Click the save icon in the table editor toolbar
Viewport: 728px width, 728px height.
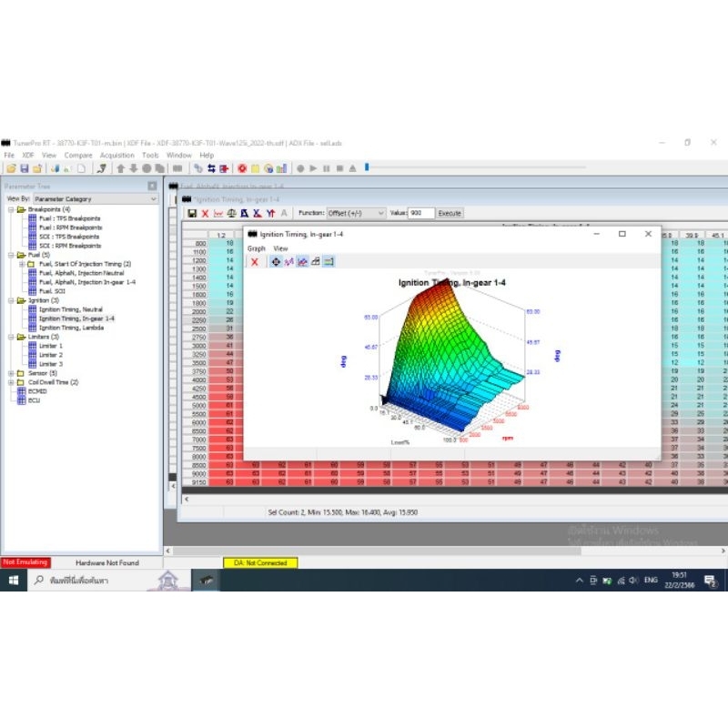click(192, 213)
